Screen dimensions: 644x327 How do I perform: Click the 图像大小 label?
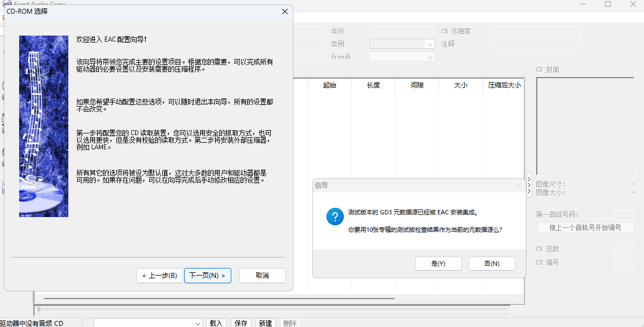[551, 192]
